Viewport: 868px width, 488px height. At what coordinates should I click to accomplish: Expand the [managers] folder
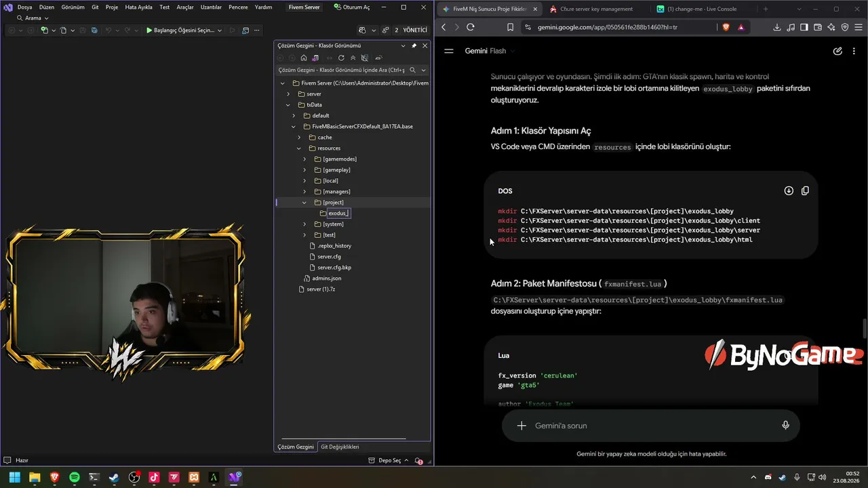click(x=304, y=192)
